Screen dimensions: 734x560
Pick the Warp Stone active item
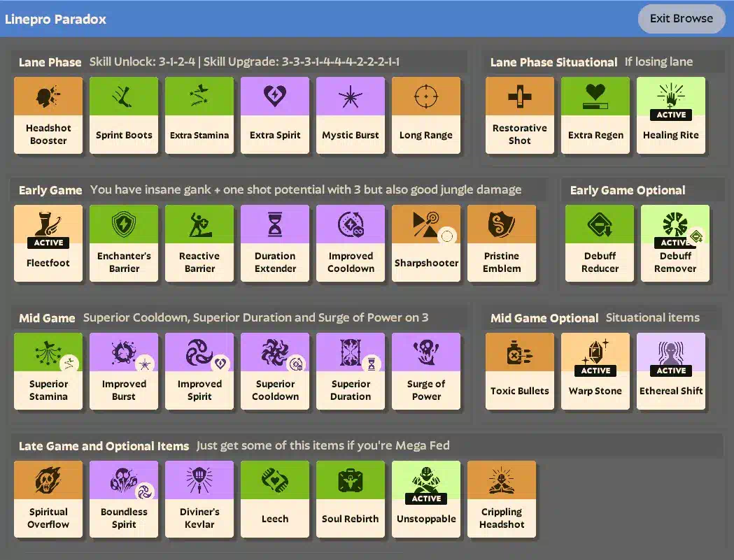tap(595, 371)
